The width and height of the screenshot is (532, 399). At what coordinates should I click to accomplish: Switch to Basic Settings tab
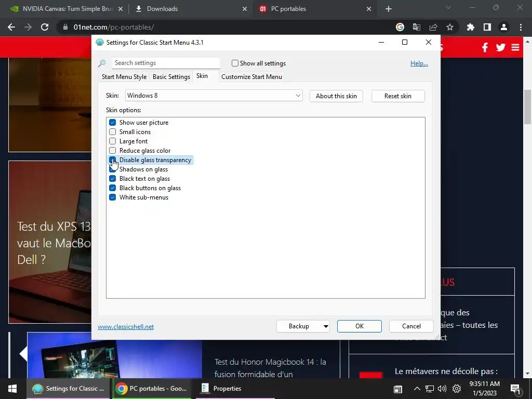171,77
